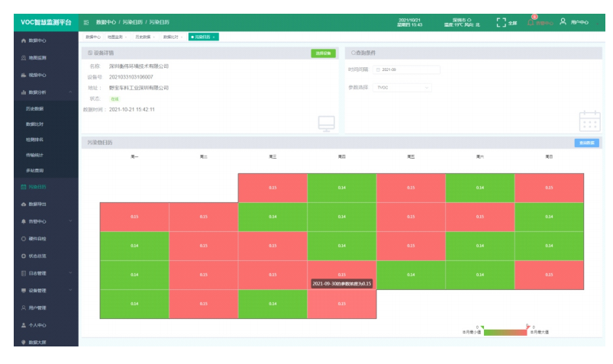613x364 pixels.
Task: Switch to the 历史数据 page tab
Action: (x=145, y=37)
